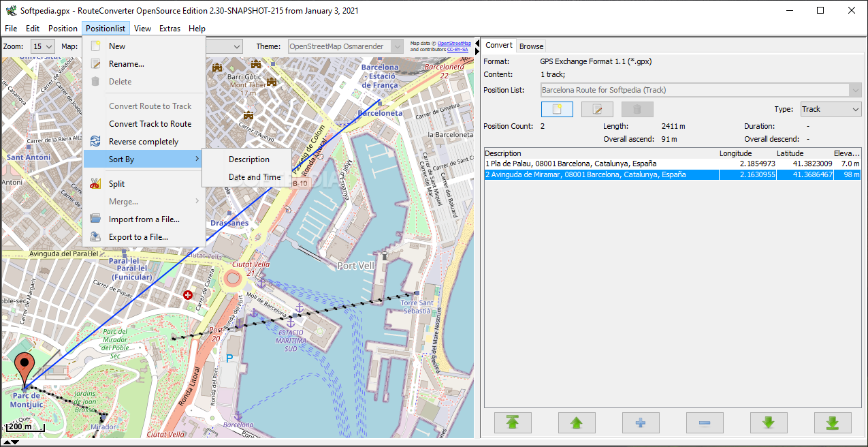Click the rename position list pencil button
Viewport: 868px width, 447px height.
(597, 110)
